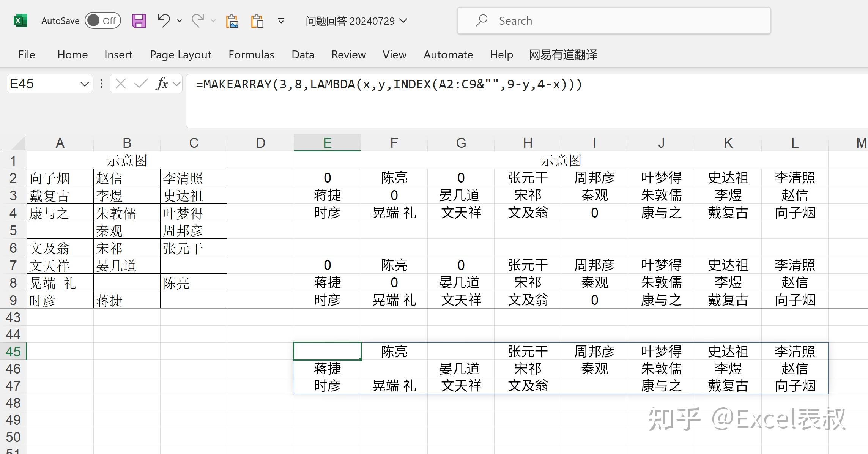
Task: Open the file name 问题回答 20240729 dropdown
Action: [356, 21]
